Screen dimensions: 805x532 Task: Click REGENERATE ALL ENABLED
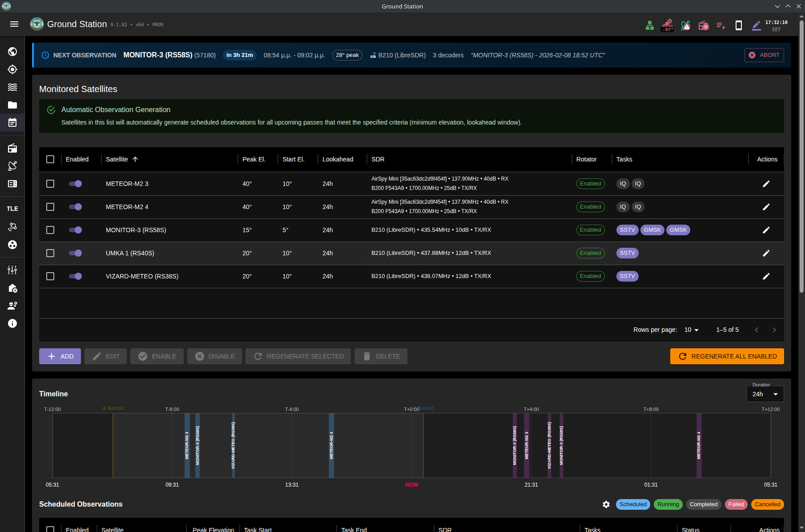pos(727,356)
